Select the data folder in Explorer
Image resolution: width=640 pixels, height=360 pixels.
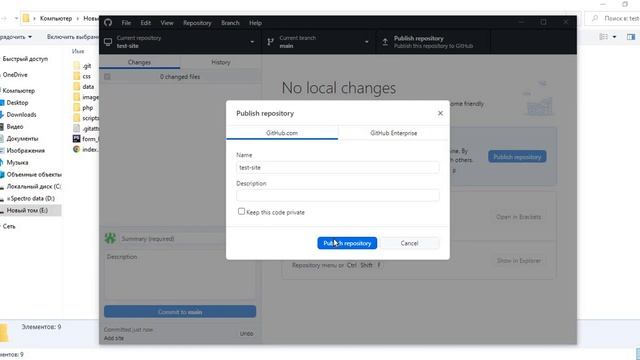84,87
